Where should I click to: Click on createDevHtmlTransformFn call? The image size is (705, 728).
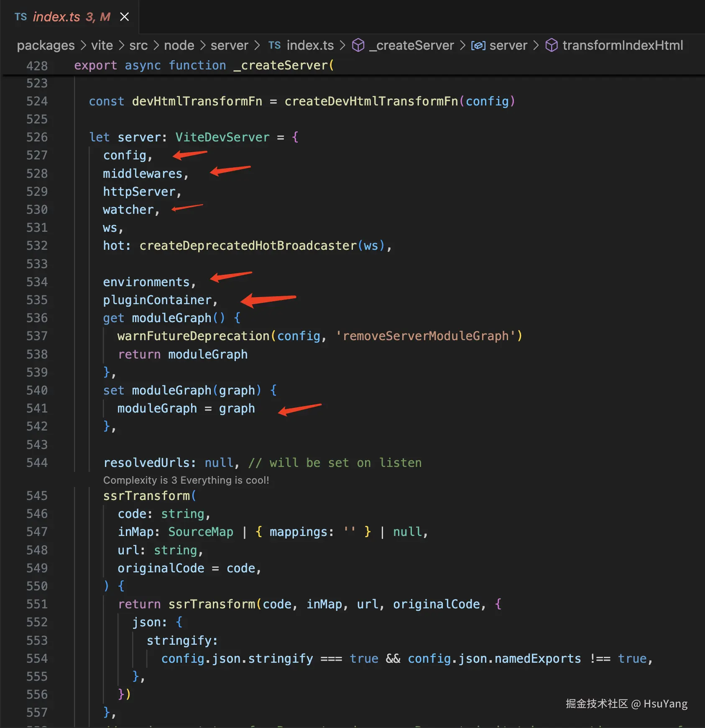(x=371, y=101)
